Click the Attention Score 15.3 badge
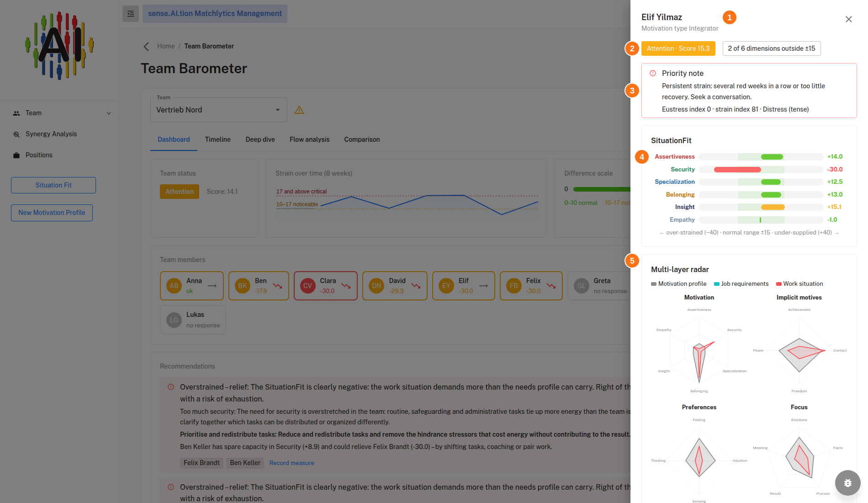This screenshot has width=868, height=503. tap(678, 48)
